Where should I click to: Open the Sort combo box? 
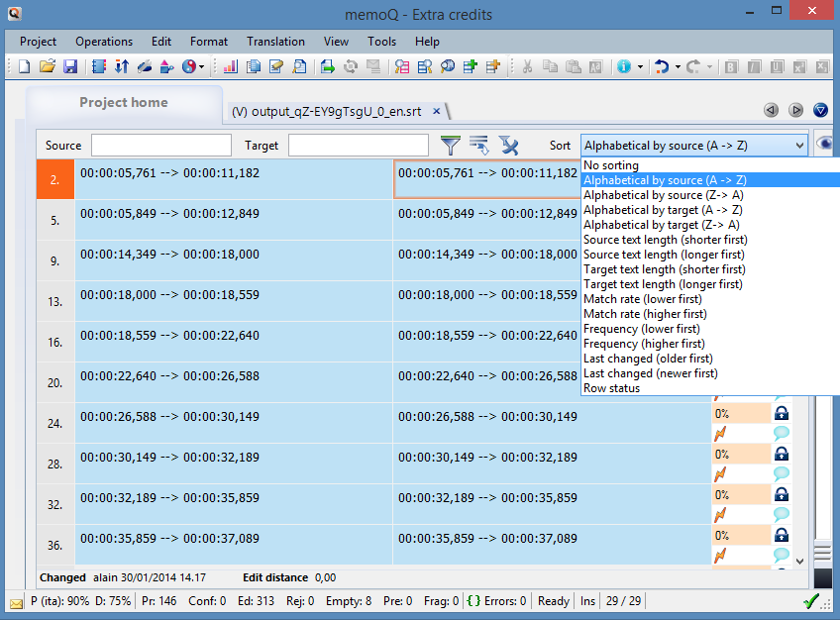pos(694,146)
